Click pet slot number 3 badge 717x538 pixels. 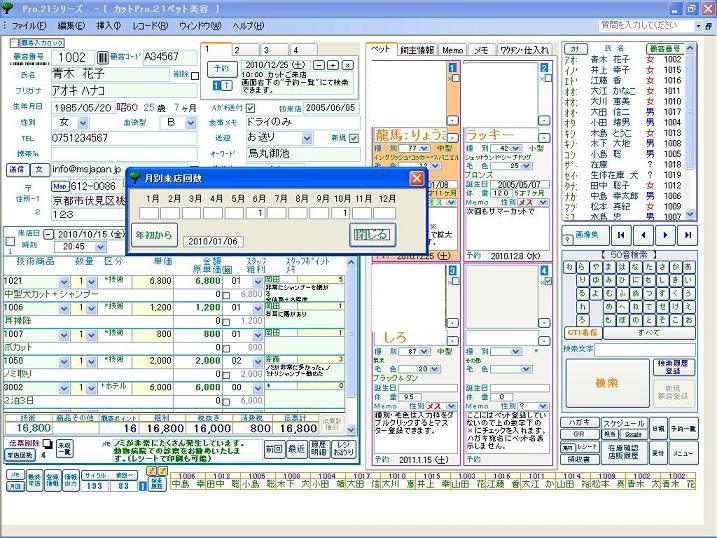(452, 271)
